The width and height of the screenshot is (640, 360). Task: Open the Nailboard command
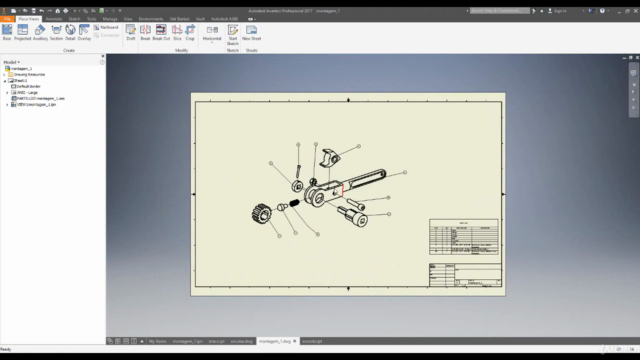106,27
